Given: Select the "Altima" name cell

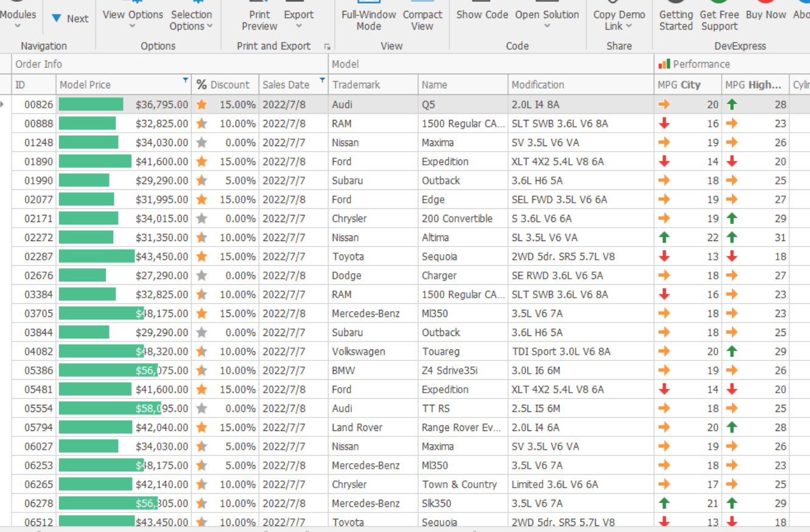Looking at the screenshot, I should coord(463,237).
